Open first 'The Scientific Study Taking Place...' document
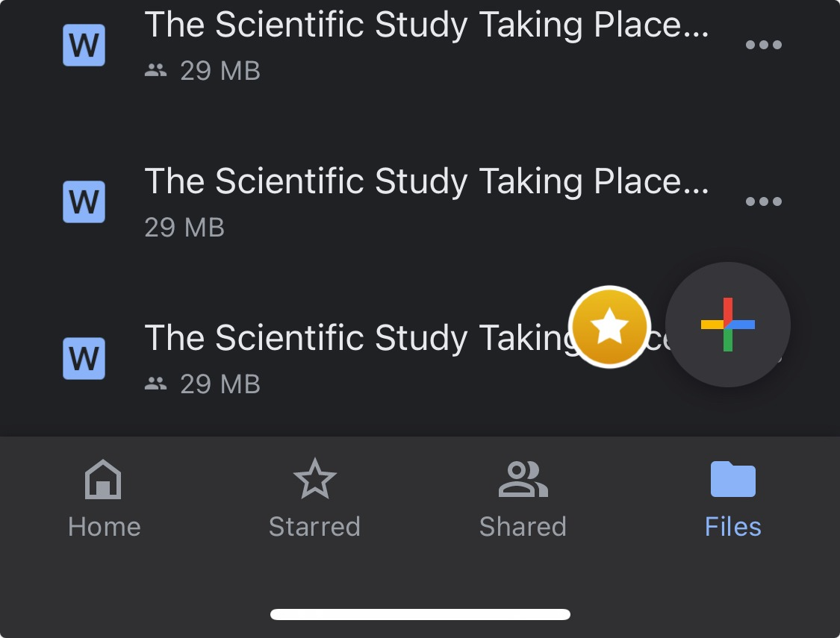This screenshot has width=840, height=638. point(426,25)
